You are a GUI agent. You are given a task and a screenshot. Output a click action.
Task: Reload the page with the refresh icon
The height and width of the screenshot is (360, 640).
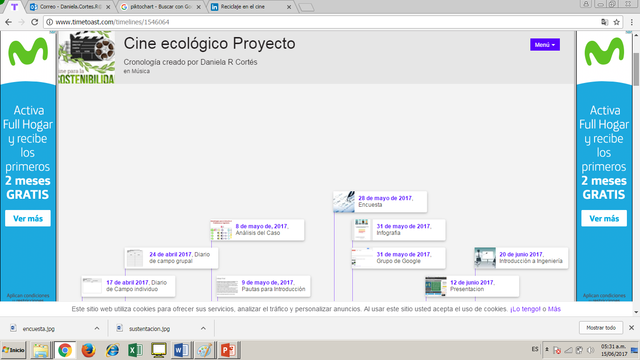pos(34,22)
